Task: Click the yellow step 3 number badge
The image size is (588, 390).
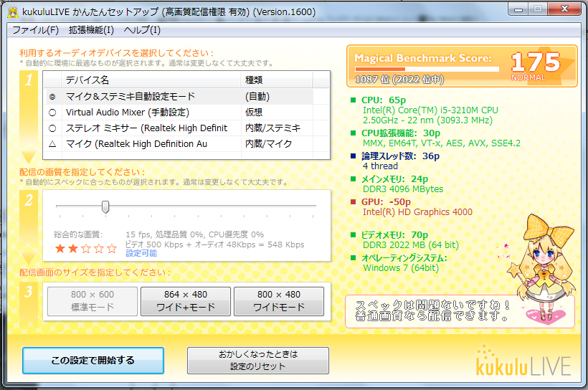Action: (x=28, y=292)
